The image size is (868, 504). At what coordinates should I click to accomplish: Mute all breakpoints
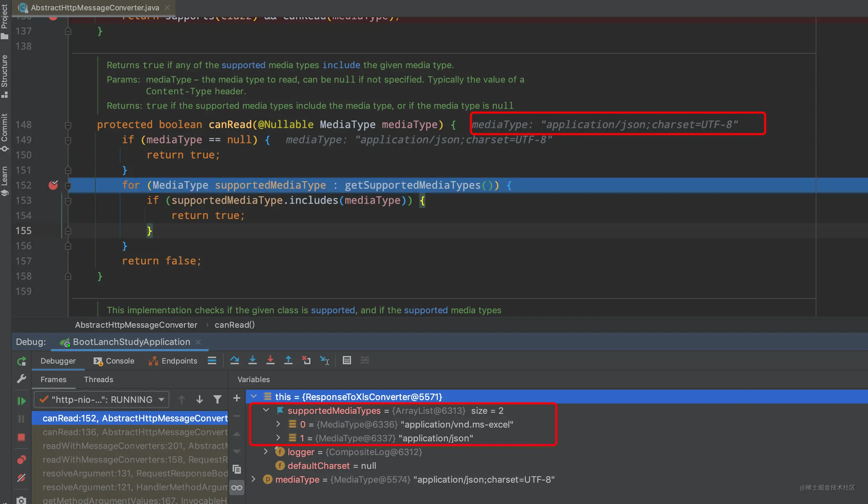(x=21, y=477)
